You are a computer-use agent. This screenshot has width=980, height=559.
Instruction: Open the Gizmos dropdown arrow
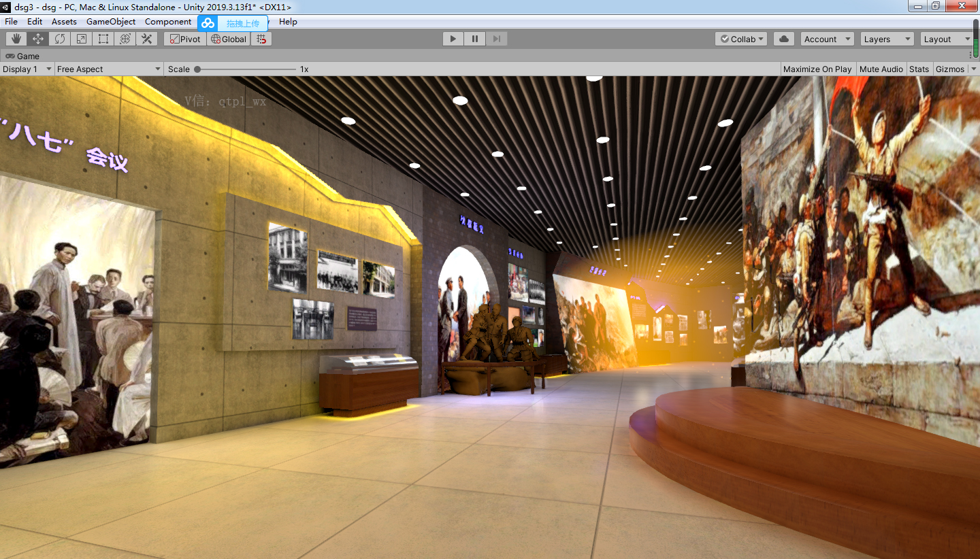tap(973, 69)
